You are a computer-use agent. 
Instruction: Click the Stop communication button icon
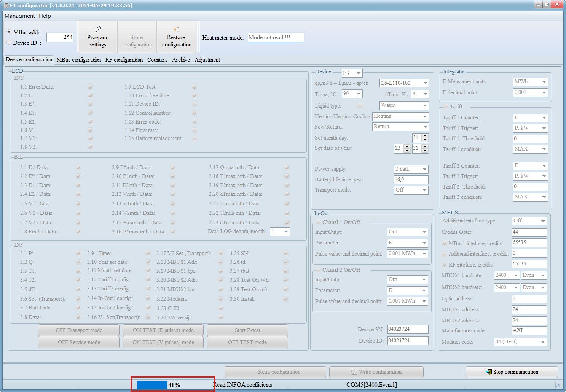[x=488, y=372]
